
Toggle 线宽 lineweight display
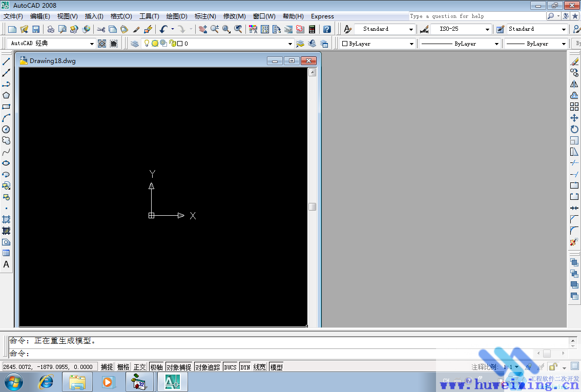(259, 367)
